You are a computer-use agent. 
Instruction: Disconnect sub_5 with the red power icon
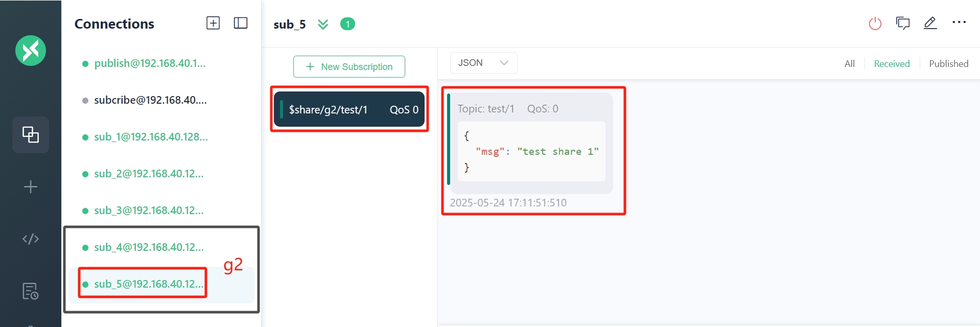coord(875,24)
